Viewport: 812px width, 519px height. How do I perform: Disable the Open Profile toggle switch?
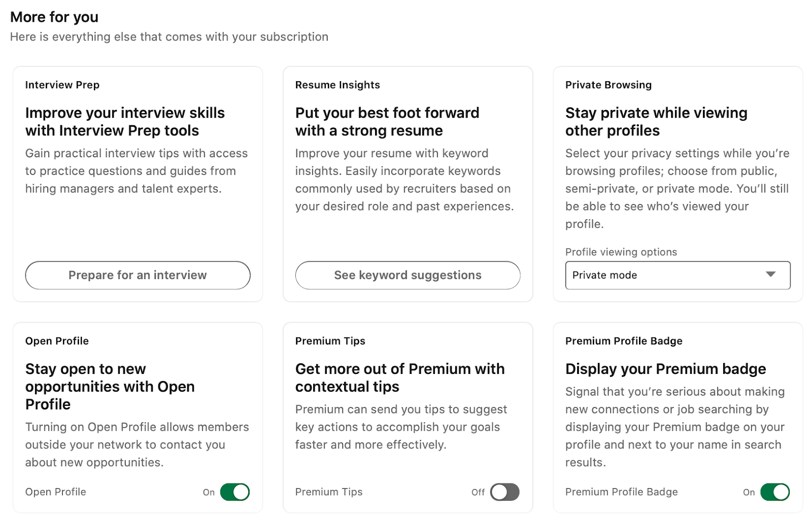tap(235, 492)
